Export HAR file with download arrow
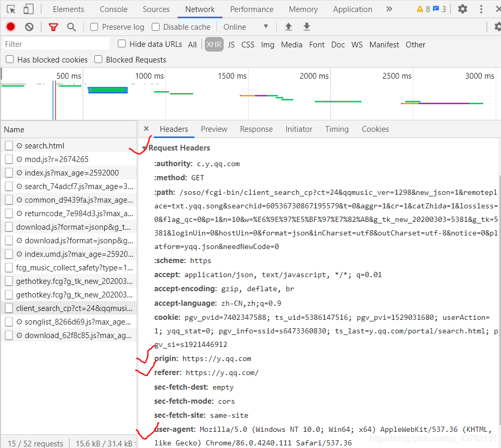The height and width of the screenshot is (448, 501). click(x=307, y=27)
